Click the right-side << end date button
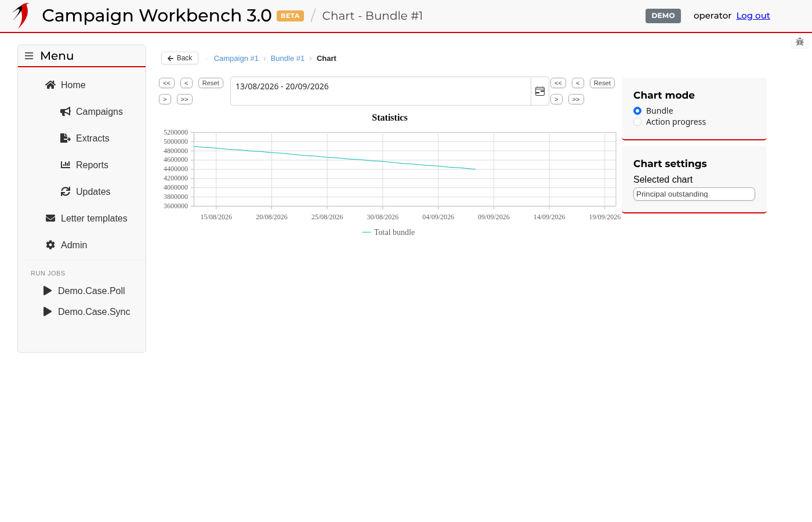 [558, 83]
